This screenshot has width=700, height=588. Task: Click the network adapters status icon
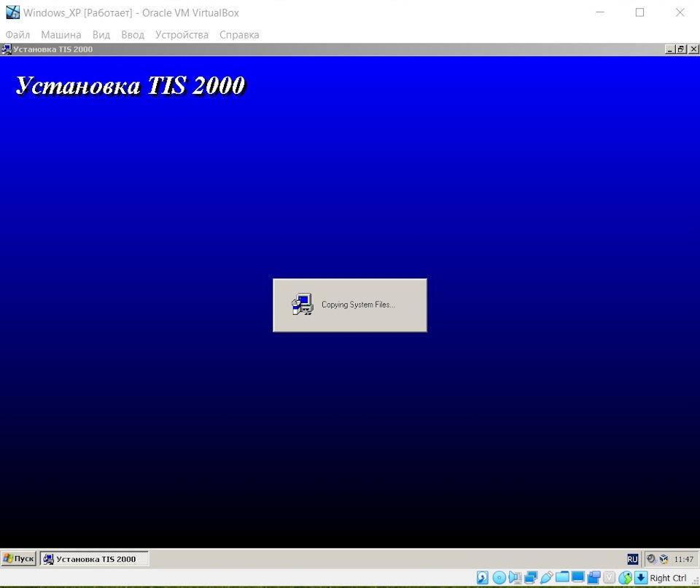pyautogui.click(x=531, y=578)
